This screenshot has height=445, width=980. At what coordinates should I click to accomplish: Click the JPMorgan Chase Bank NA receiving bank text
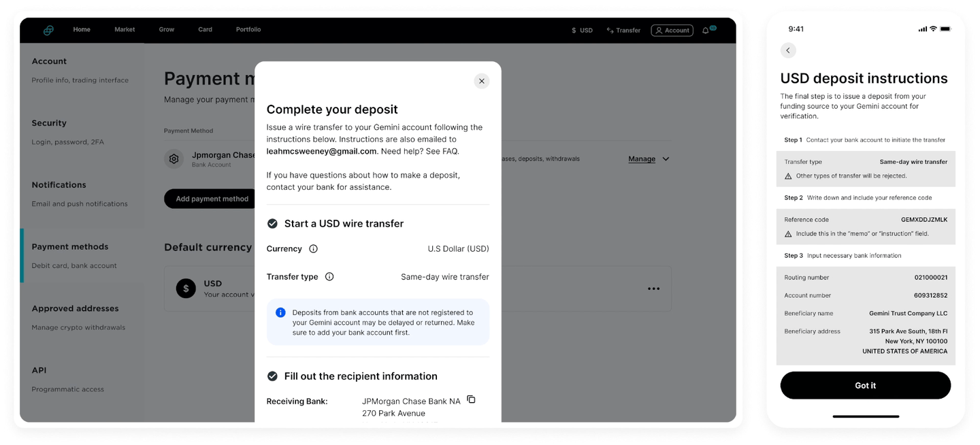coord(411,401)
